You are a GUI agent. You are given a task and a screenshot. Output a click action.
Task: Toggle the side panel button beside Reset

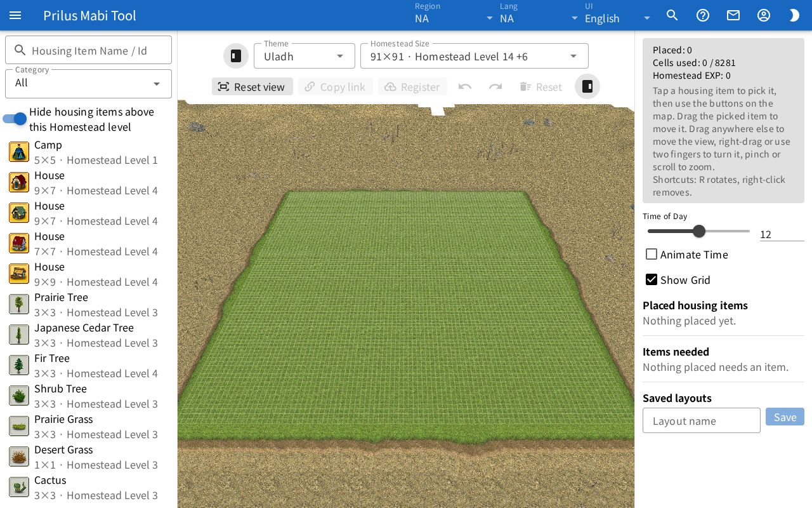(x=587, y=86)
